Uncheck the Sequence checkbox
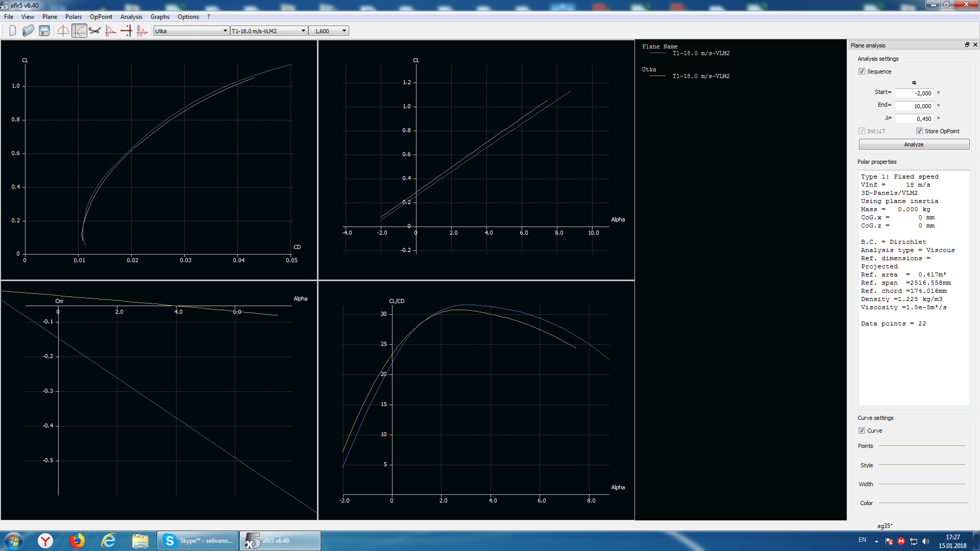The width and height of the screenshot is (980, 551). point(862,71)
